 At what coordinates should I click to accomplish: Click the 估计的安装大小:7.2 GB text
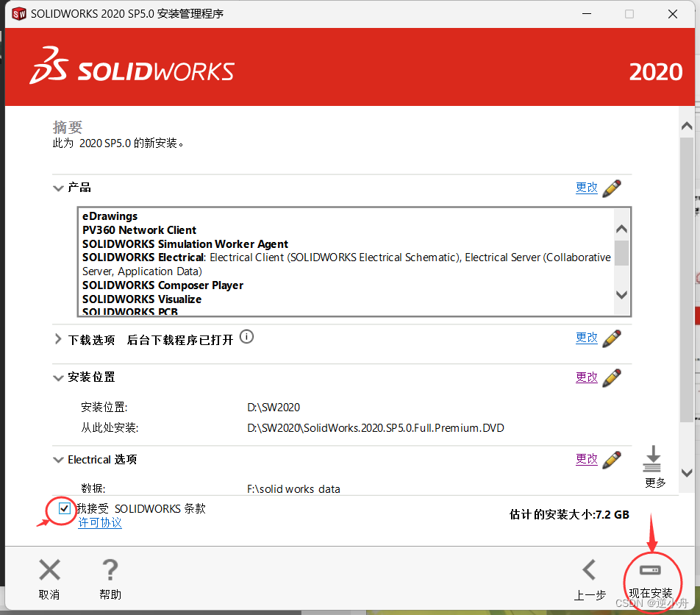pos(569,514)
